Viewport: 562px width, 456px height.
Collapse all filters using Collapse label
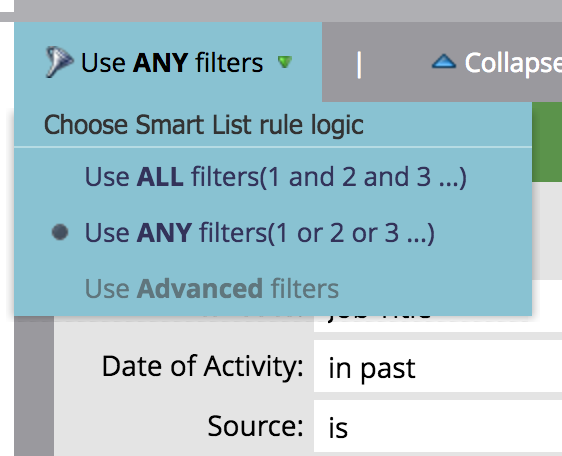513,64
